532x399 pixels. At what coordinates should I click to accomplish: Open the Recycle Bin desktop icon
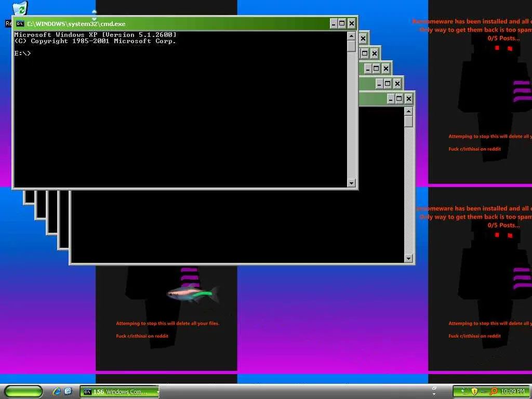tap(21, 8)
